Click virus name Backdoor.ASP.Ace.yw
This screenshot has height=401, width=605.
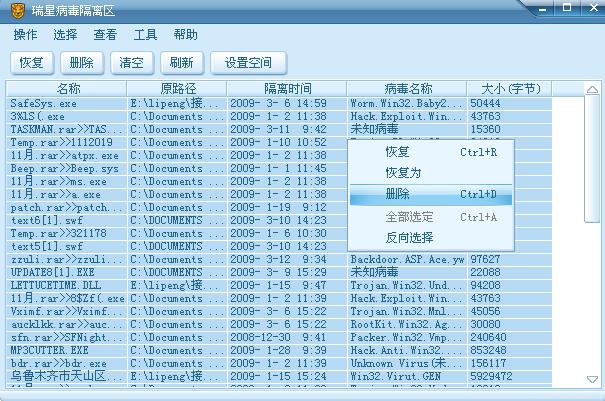(407, 259)
